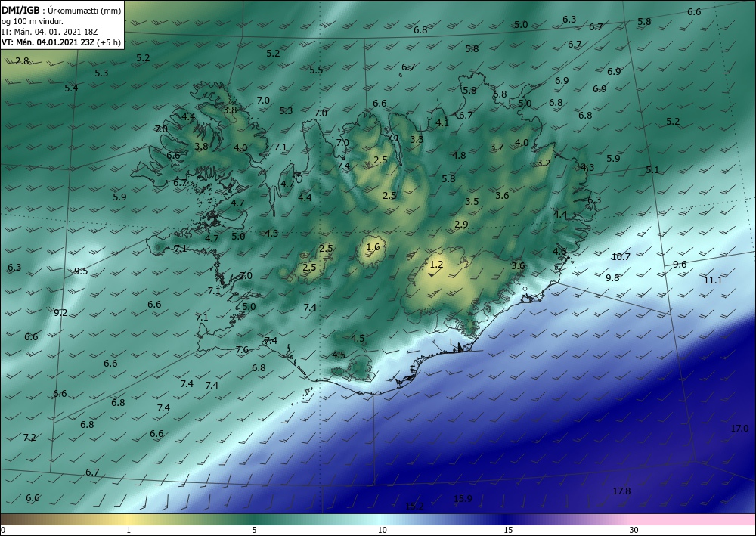This screenshot has height=536, width=756.
Task: Click the 9.2 value on the map
Action: point(60,313)
